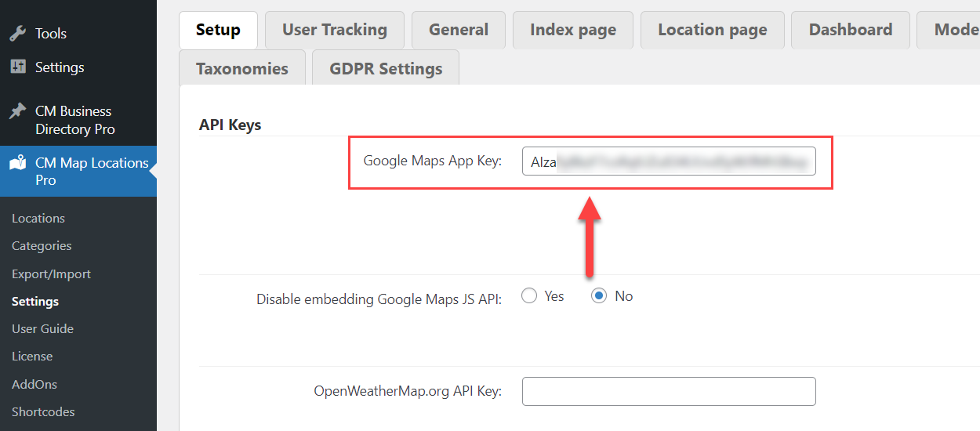
Task: Click the CM Business Directory pin icon
Action: click(17, 111)
